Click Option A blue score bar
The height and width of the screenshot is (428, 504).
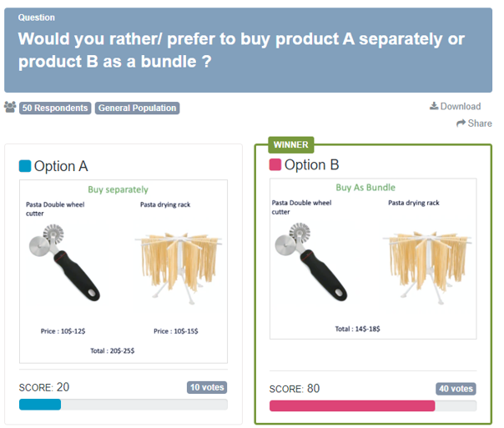40,405
